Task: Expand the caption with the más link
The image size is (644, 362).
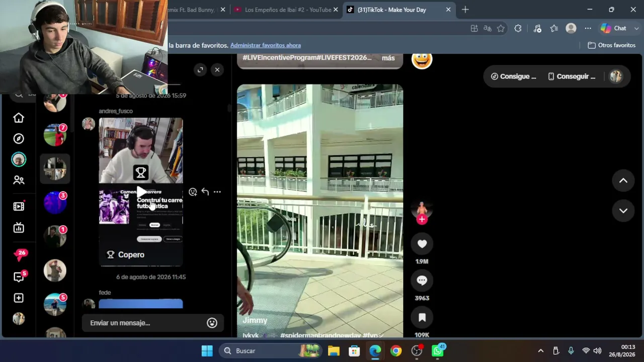Action: coord(388,58)
